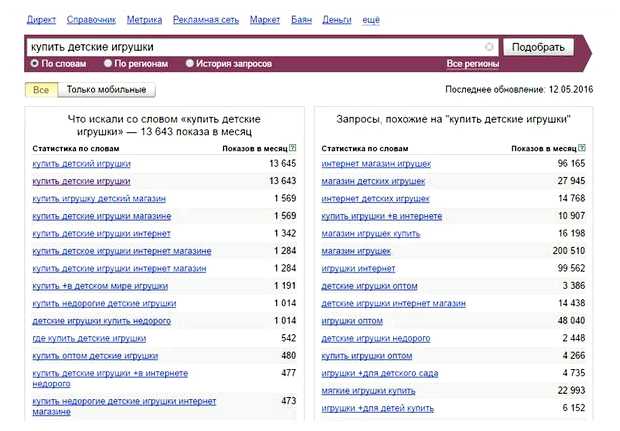The width and height of the screenshot is (620, 431).
Task: Open the 'Директ' link in top navigation
Action: (x=41, y=19)
